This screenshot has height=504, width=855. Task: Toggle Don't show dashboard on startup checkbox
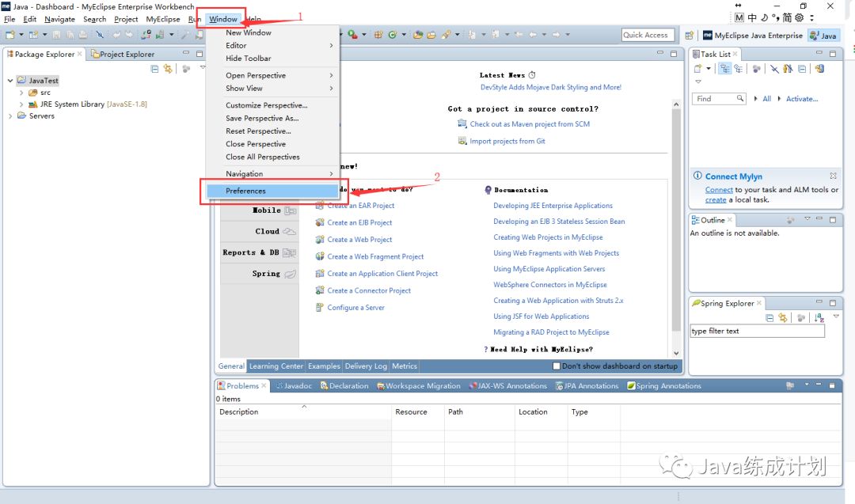point(557,366)
